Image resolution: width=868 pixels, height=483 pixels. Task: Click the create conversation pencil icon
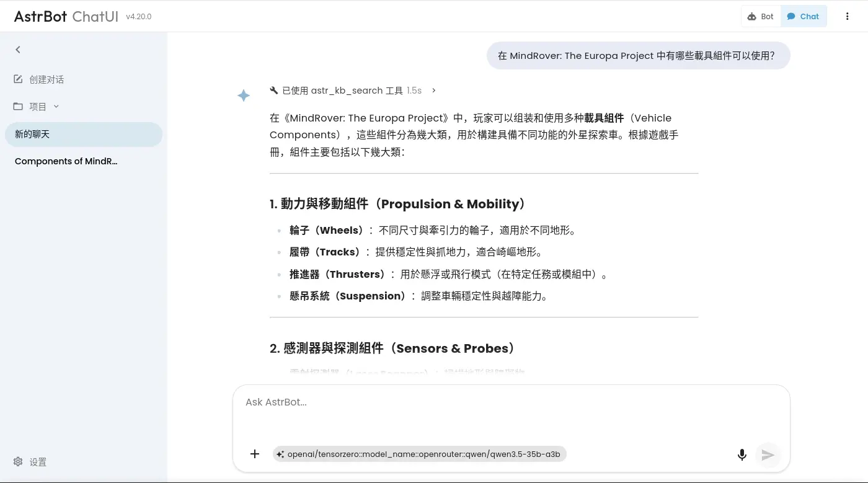(18, 79)
